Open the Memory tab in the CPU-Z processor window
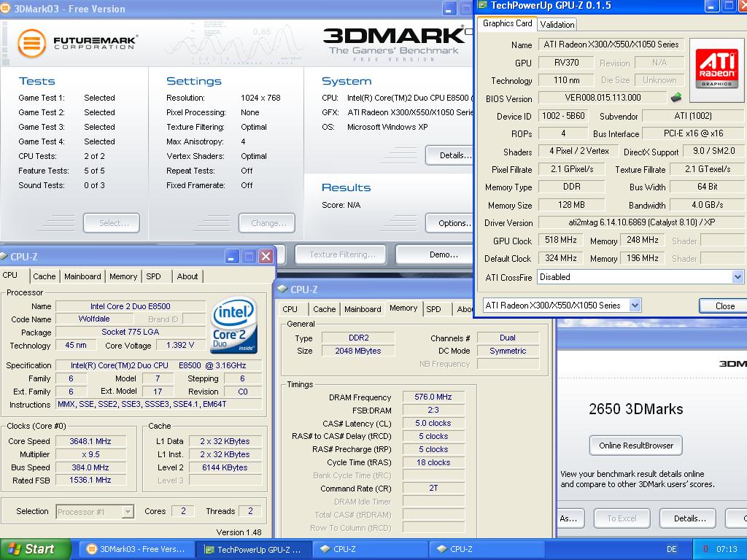The image size is (747, 560). pos(123,276)
